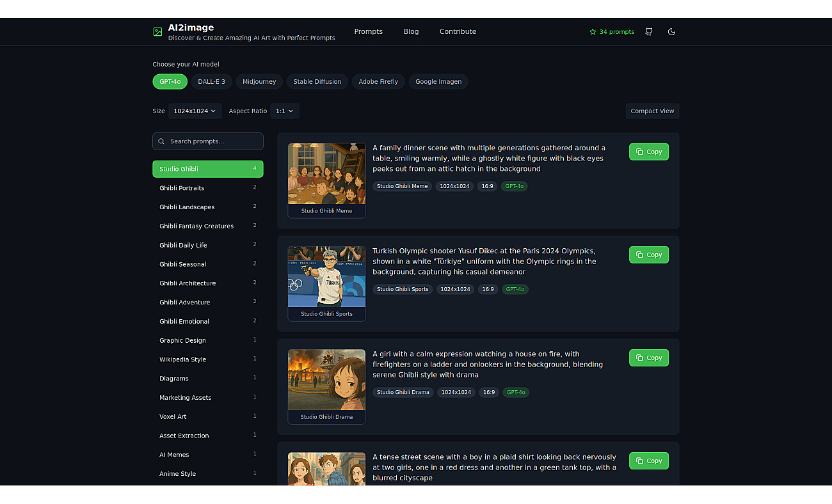The image size is (832, 504).
Task: Select the GPT-4o model chip
Action: click(x=170, y=82)
